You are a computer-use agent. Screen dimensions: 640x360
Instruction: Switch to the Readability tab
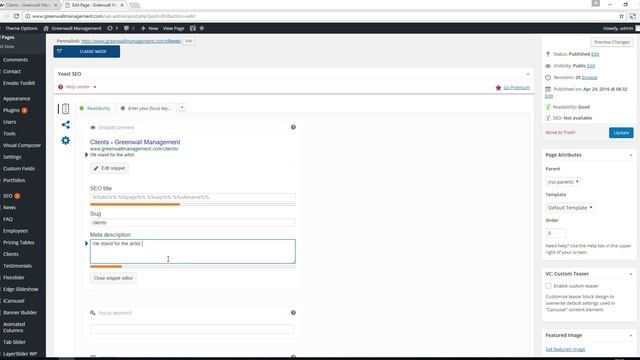click(x=95, y=108)
